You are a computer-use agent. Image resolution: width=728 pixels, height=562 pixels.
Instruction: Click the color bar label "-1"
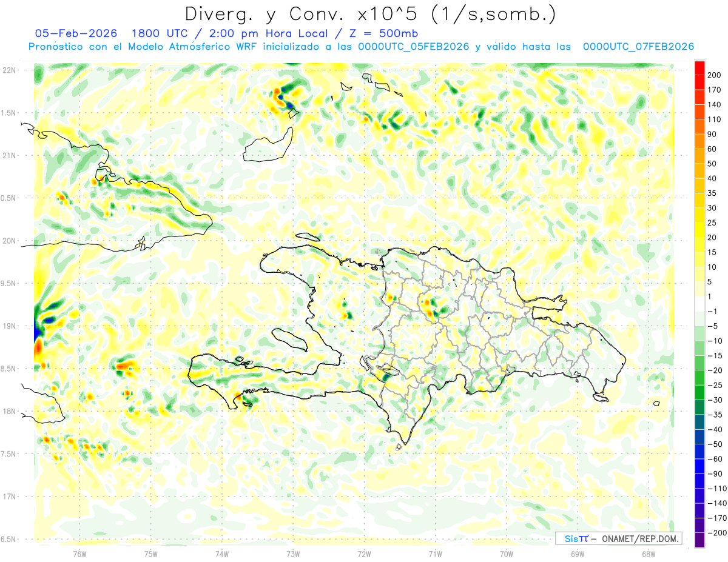click(711, 312)
